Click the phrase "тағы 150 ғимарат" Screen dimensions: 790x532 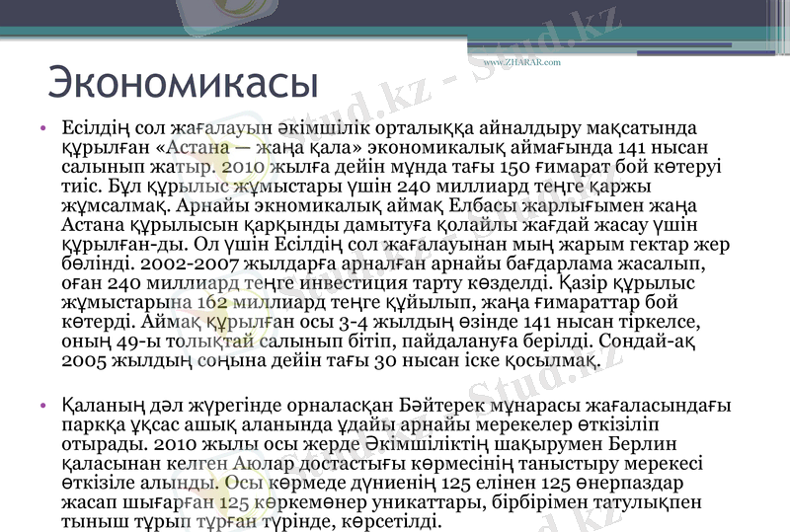(533, 167)
